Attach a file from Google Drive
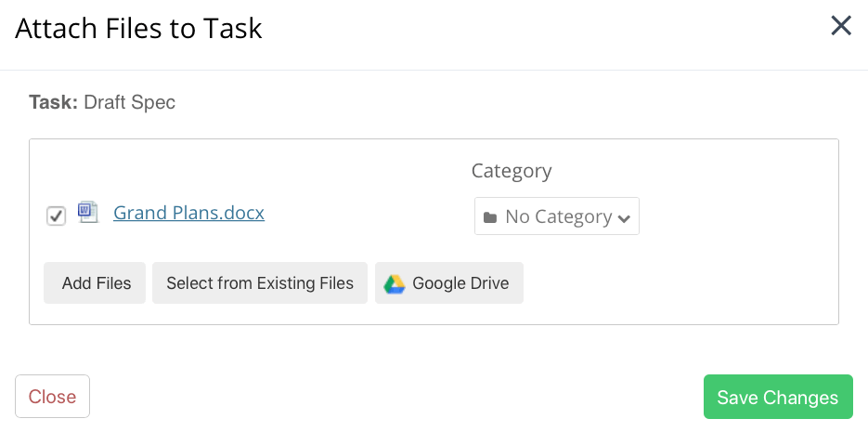Image resolution: width=868 pixels, height=432 pixels. pyautogui.click(x=449, y=283)
